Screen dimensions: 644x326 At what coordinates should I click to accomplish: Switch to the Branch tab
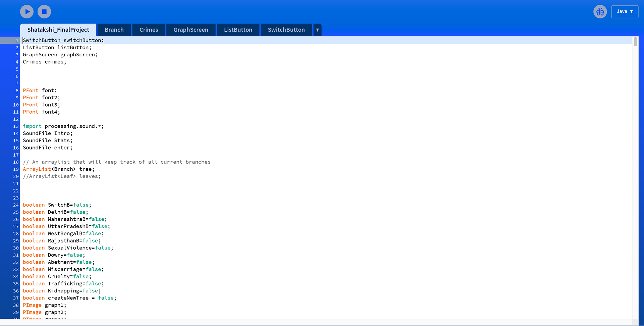[x=114, y=30]
